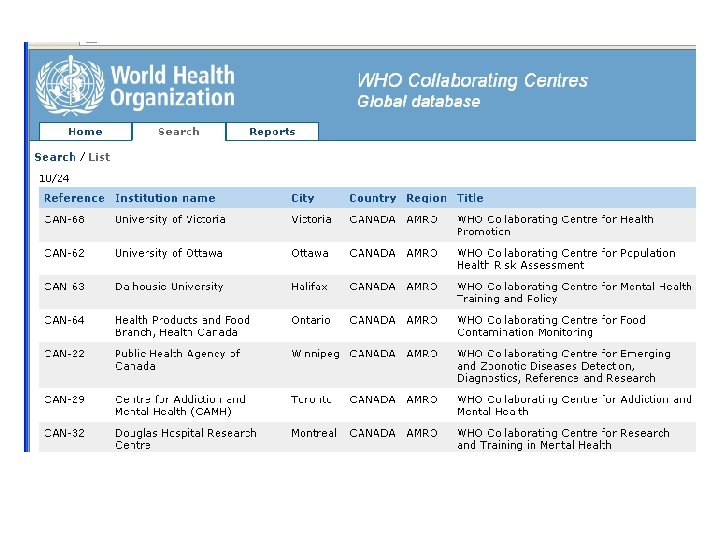Select the Search tab
This screenshot has height=540, width=720.
(x=179, y=131)
